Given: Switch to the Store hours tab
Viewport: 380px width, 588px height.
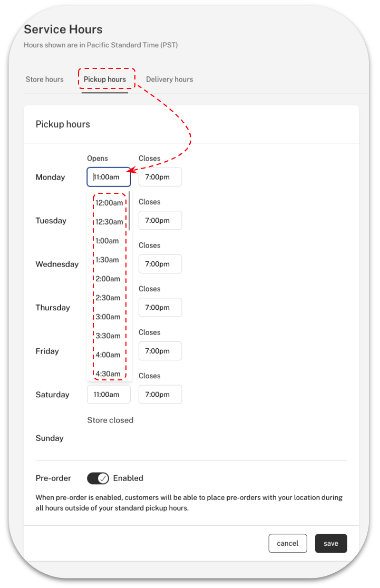Looking at the screenshot, I should (45, 80).
